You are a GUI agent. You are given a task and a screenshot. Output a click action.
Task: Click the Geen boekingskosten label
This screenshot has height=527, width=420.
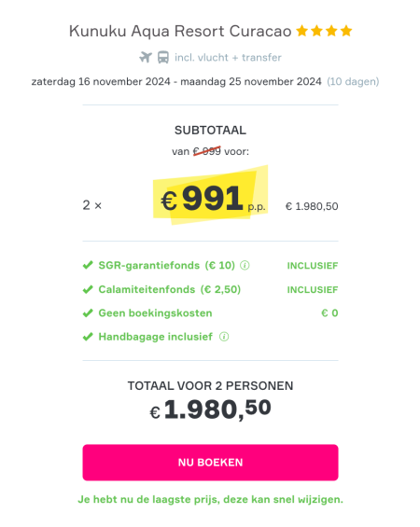155,313
